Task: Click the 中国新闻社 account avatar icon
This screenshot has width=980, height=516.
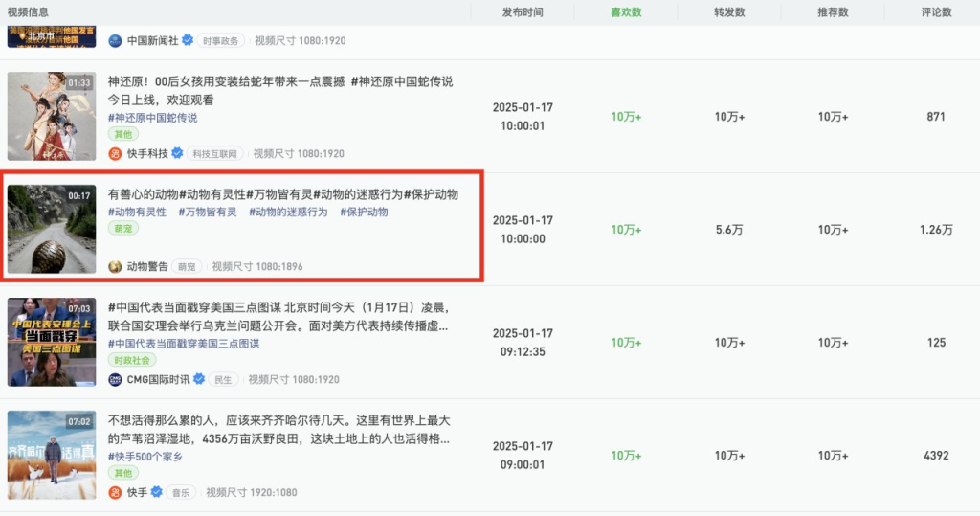Action: tap(115, 40)
